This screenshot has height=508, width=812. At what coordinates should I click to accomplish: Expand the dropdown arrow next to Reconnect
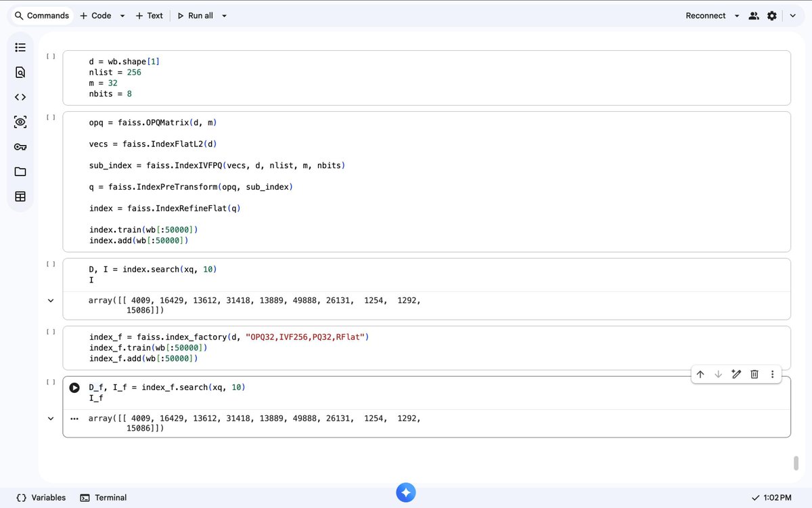point(737,16)
